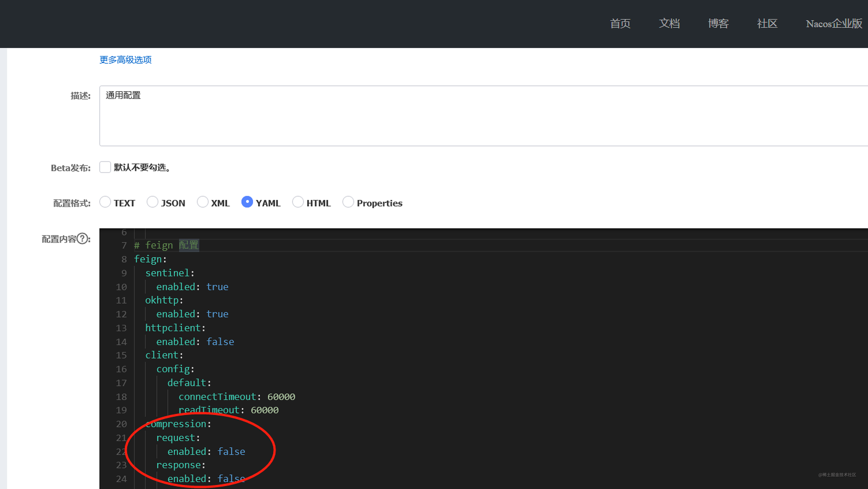The width and height of the screenshot is (868, 489).
Task: Navigate to 首页 in the top menu
Action: point(620,24)
